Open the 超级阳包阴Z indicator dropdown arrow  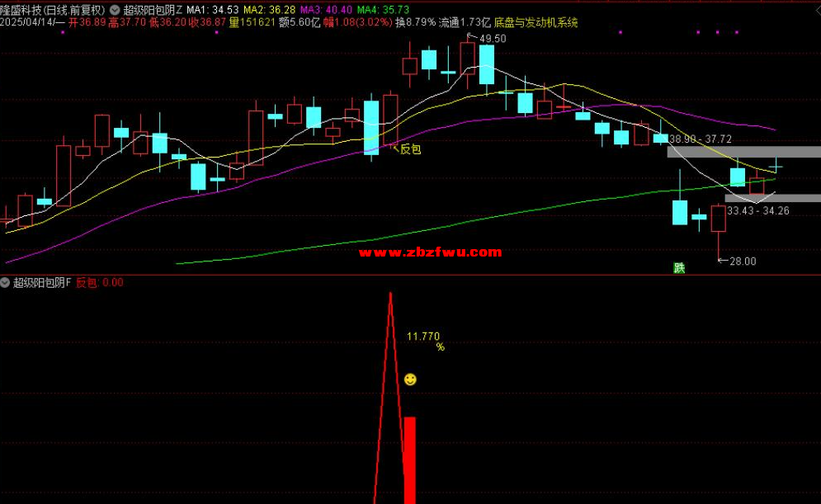[115, 10]
